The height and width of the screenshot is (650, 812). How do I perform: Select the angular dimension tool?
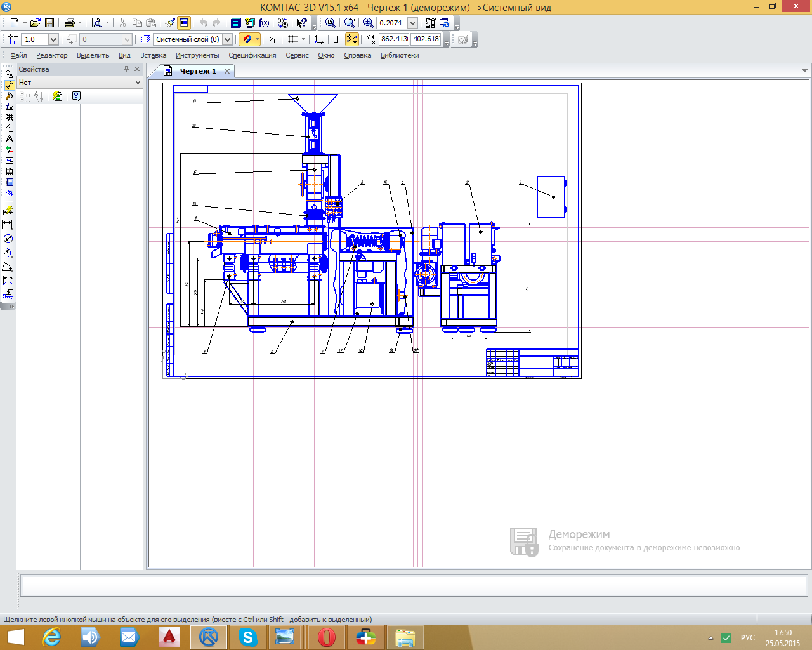(8, 267)
